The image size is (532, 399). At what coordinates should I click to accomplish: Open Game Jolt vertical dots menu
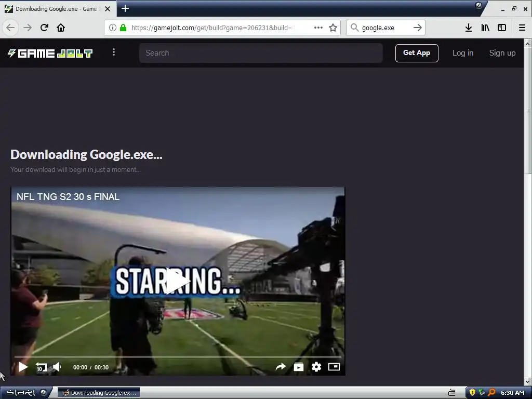click(114, 52)
